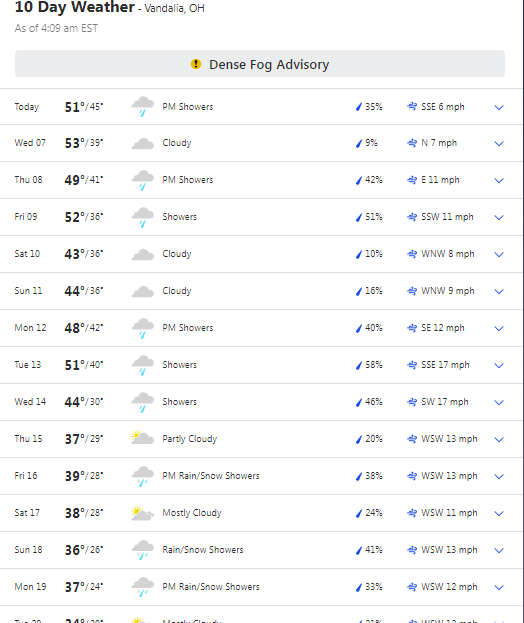Click the wind icon next to SSE 6 mph
Screen dimensions: 524x623
pos(412,106)
